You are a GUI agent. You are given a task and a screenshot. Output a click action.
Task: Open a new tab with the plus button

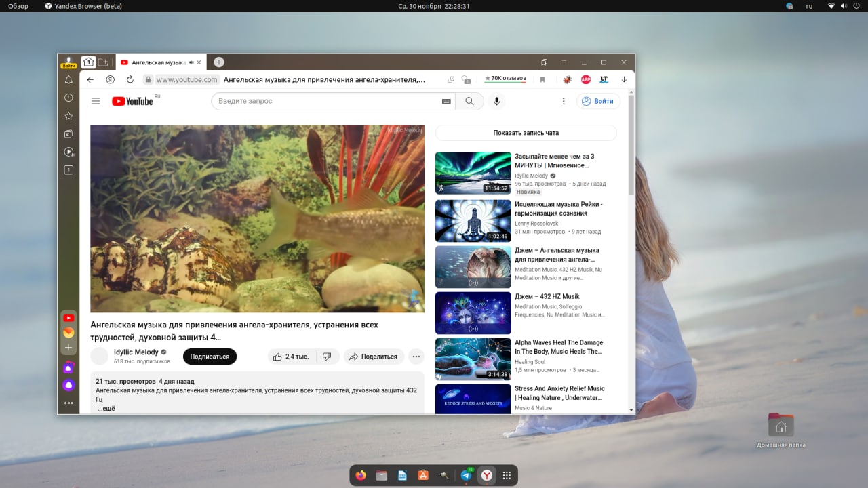coord(218,62)
